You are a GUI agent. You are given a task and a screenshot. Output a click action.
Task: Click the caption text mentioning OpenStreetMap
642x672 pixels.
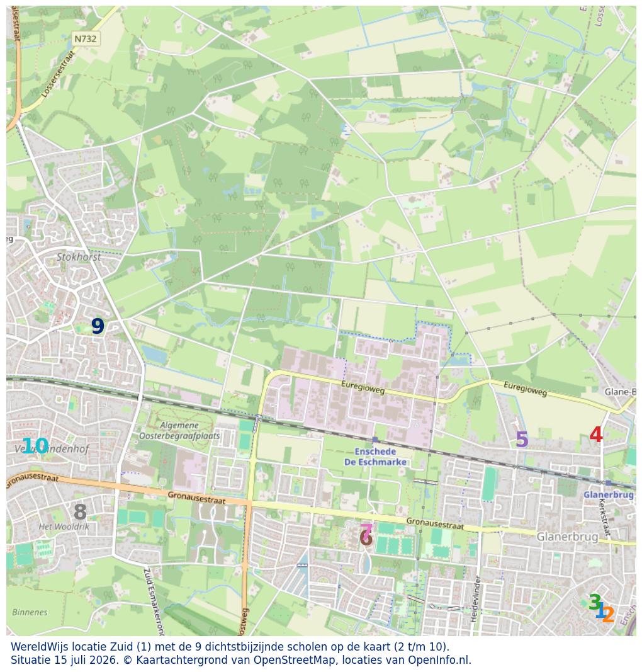[x=240, y=660]
